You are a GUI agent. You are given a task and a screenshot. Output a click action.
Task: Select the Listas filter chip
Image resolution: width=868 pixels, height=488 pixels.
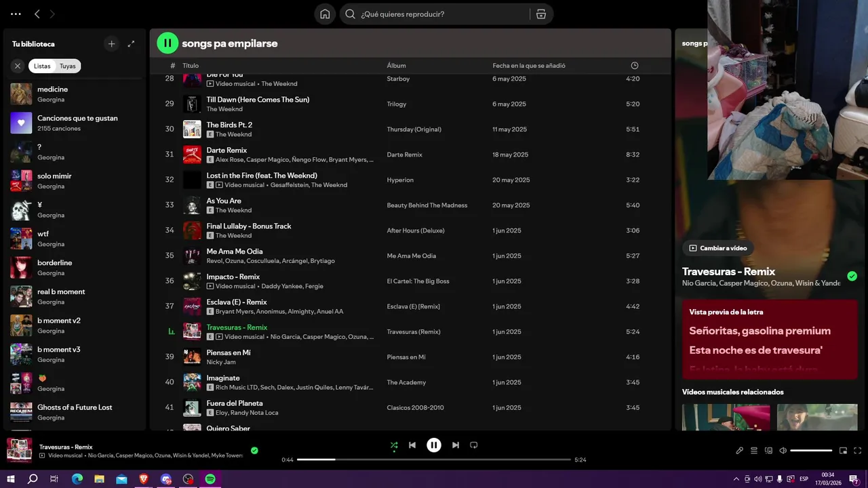[42, 66]
